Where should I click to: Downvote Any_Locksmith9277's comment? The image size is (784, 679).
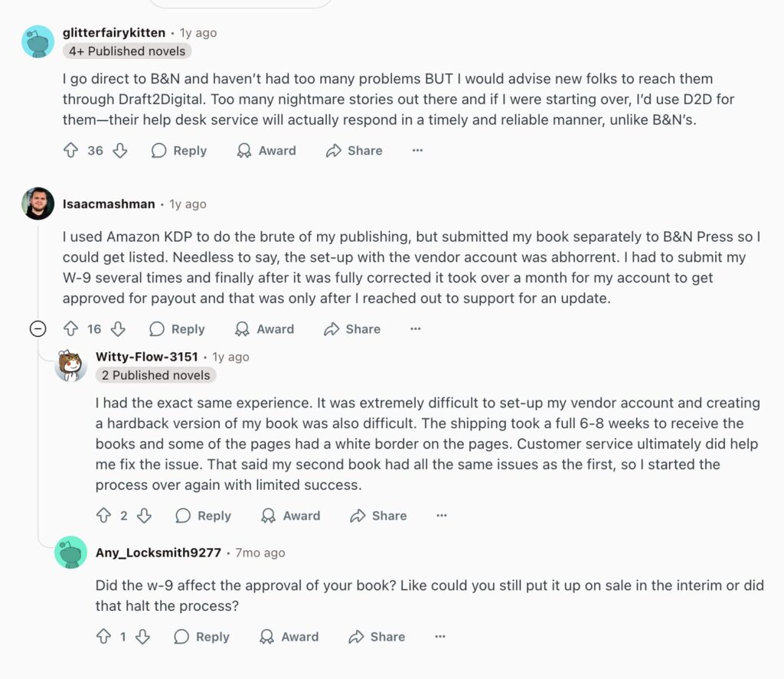(x=142, y=637)
